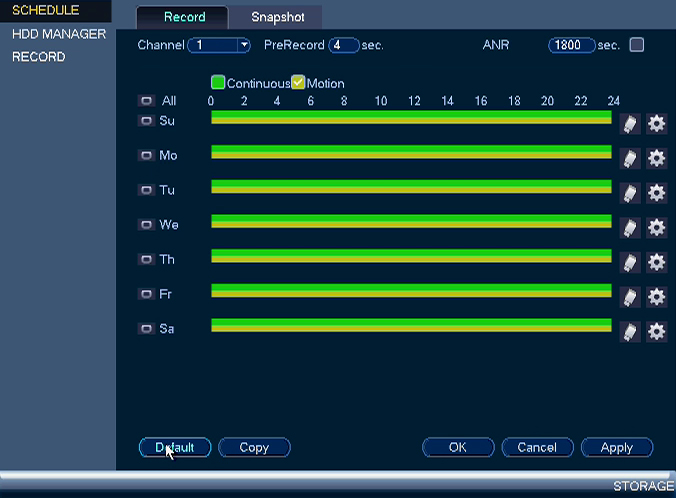Toggle the Su day link box
The width and height of the screenshot is (676, 498).
[146, 120]
